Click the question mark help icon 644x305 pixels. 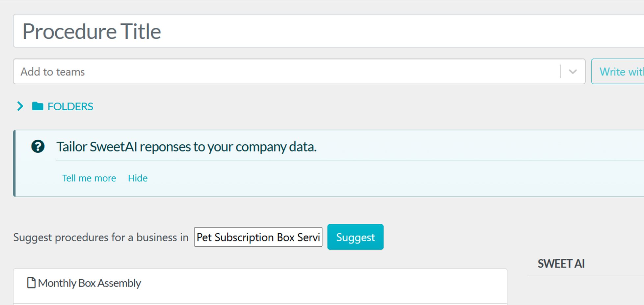(x=38, y=147)
